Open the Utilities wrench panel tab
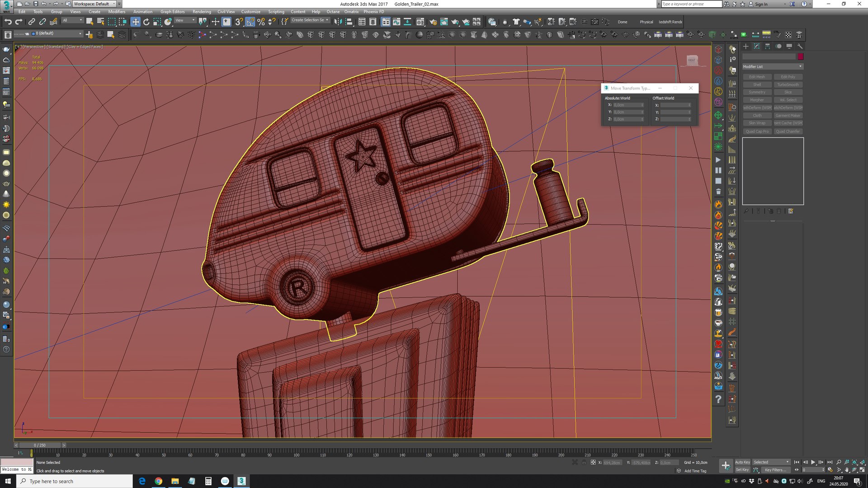868x488 pixels. [800, 46]
